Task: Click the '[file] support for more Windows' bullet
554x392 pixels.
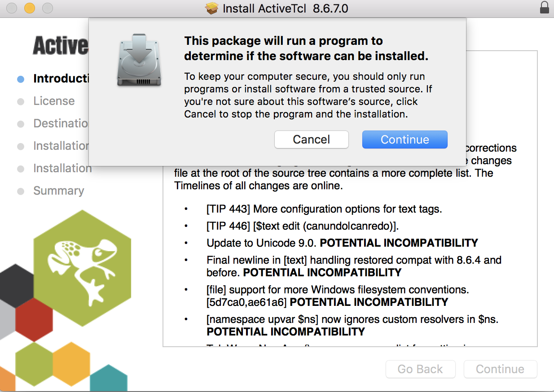Action: coord(338,296)
